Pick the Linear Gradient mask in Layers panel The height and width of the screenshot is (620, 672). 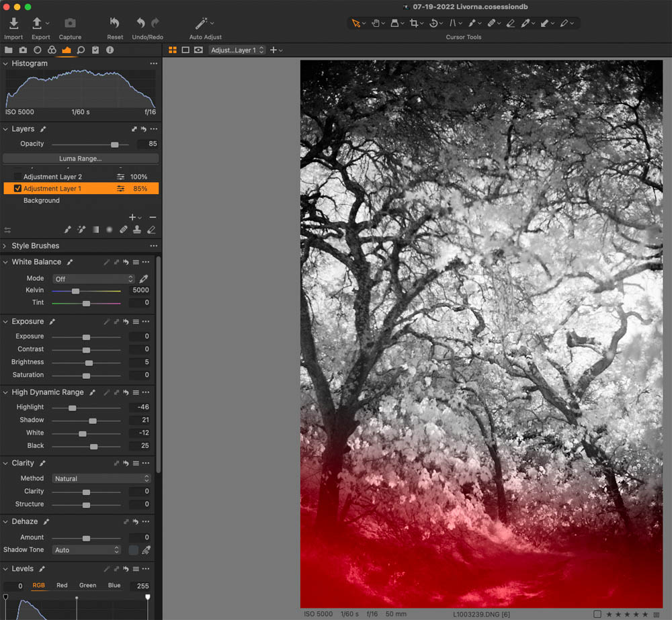95,230
